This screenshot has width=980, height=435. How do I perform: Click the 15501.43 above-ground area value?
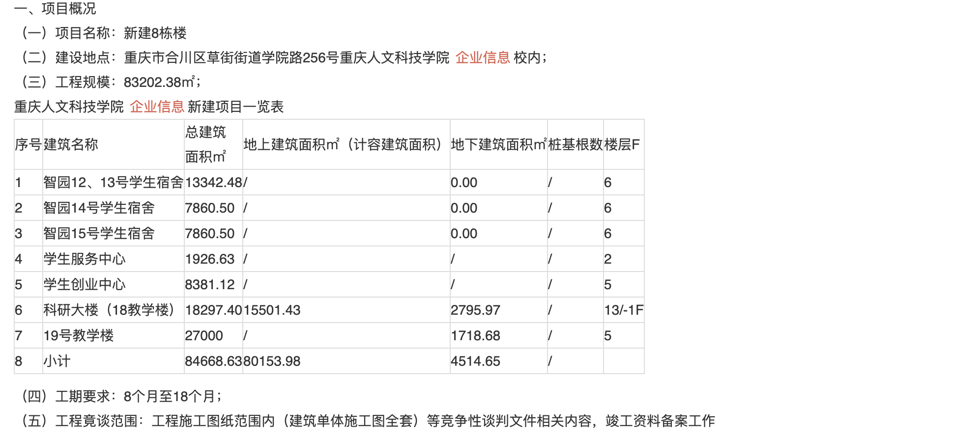pos(272,310)
